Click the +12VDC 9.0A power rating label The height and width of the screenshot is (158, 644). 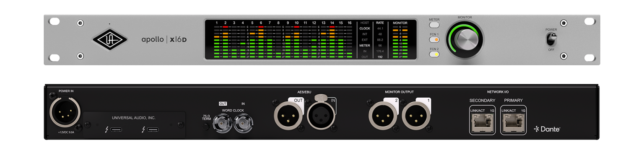point(66,132)
